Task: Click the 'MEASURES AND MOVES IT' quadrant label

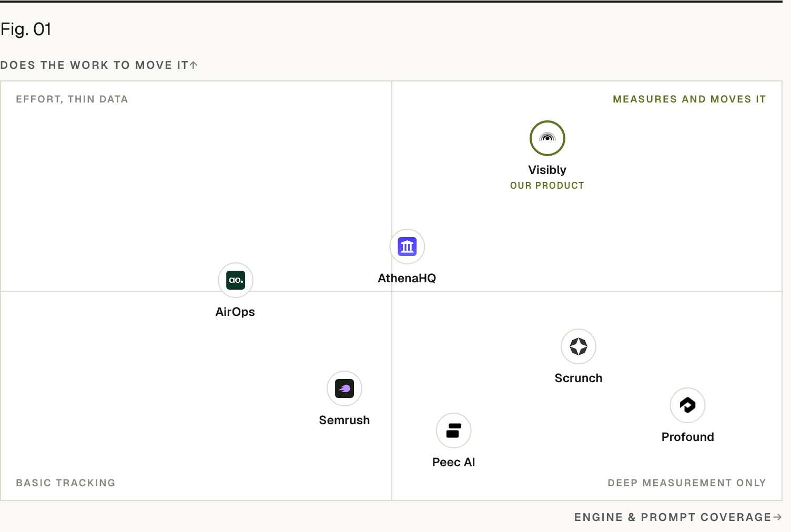Action: click(689, 99)
